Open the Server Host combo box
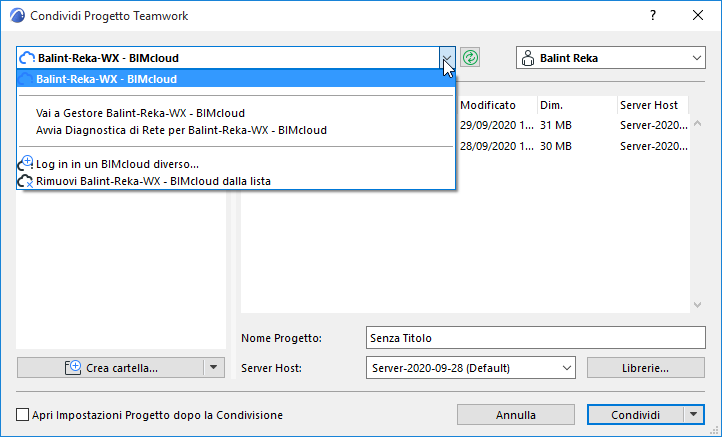722x437 pixels. click(x=471, y=368)
